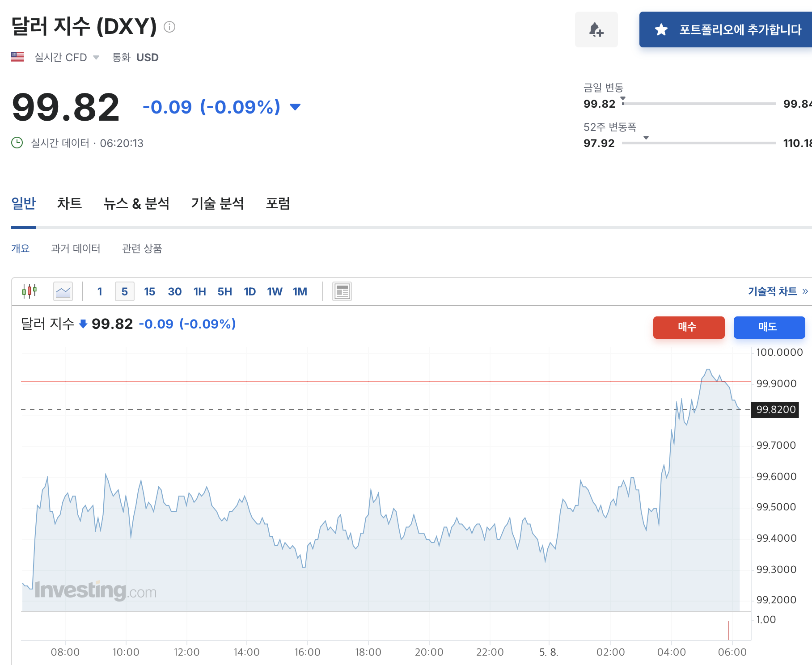Click the 52-week low value 97.92
Screen dimensions: 812x665
[x=599, y=143]
